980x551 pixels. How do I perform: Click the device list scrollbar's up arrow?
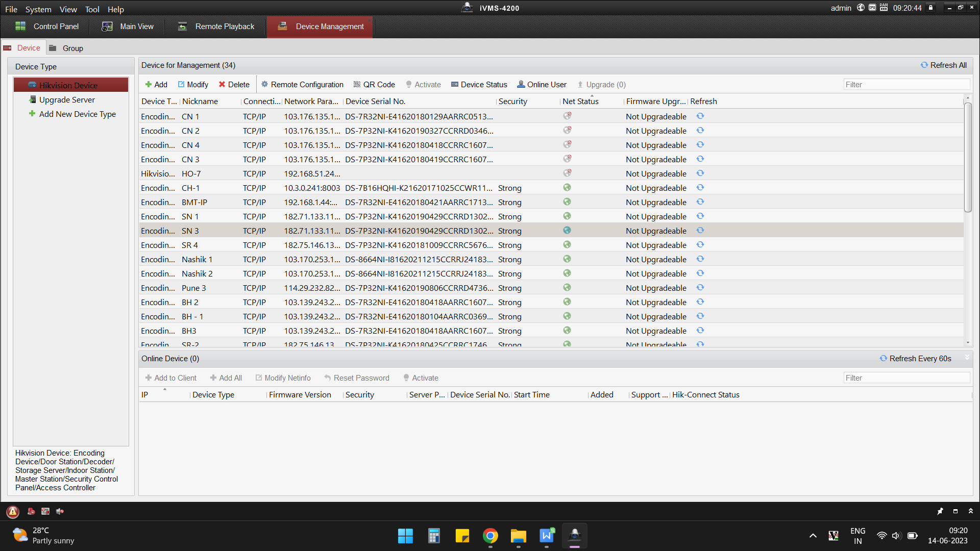click(968, 97)
